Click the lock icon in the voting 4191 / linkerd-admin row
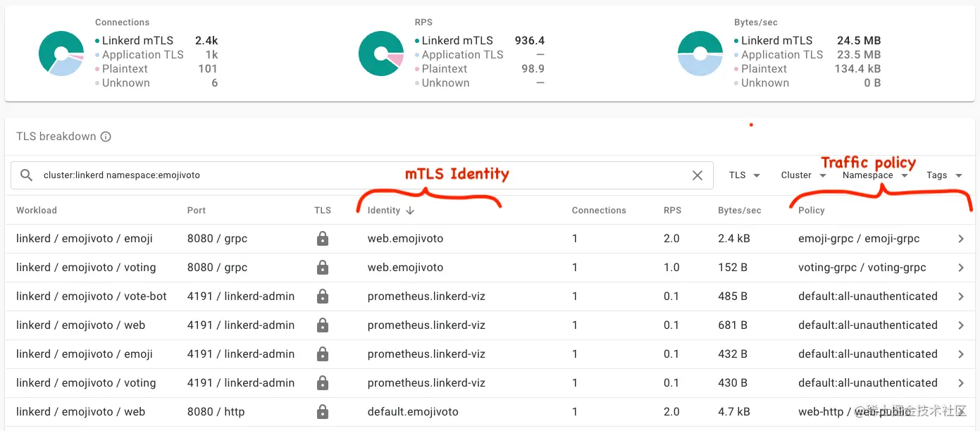 click(323, 383)
